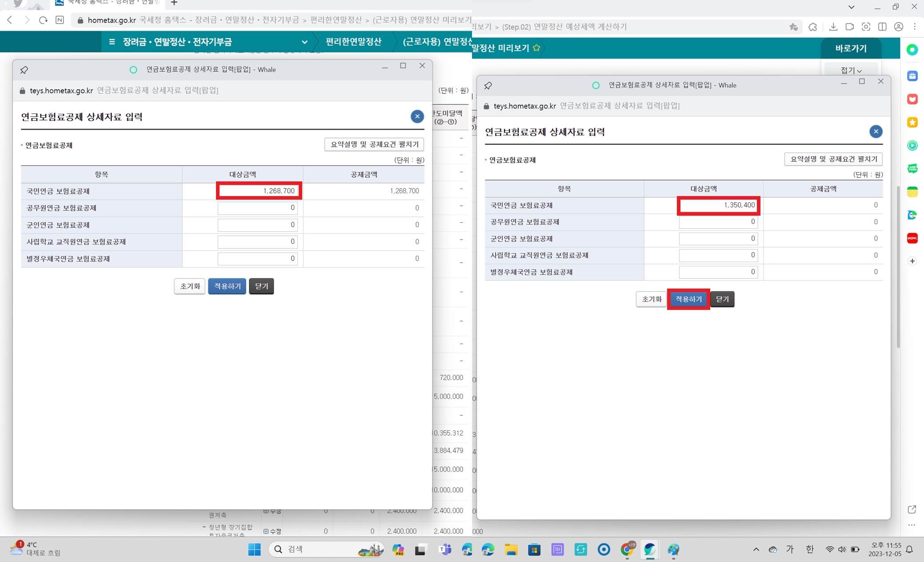Open the extensions puzzle icon
This screenshot has width=924, height=562.
coord(812,27)
